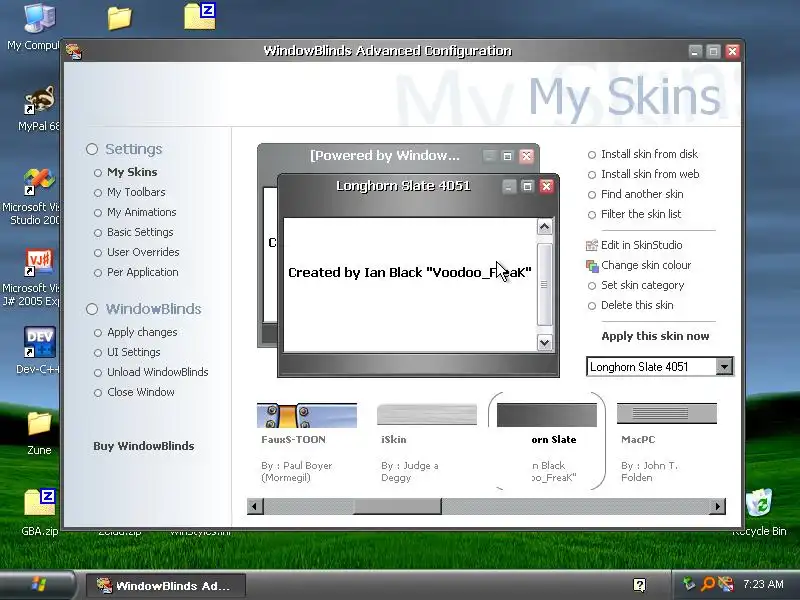Click the Start button on the taskbar
The height and width of the screenshot is (600, 800).
(x=36, y=585)
